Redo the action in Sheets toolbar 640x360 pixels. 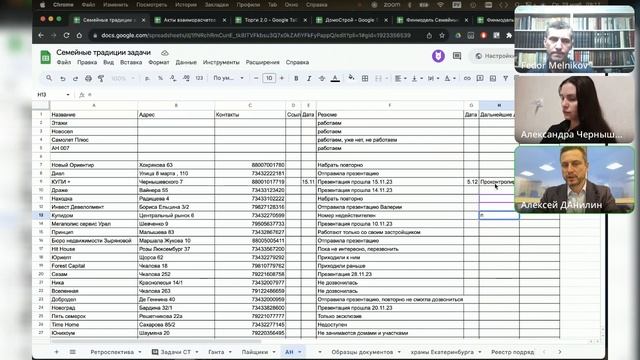coord(75,78)
